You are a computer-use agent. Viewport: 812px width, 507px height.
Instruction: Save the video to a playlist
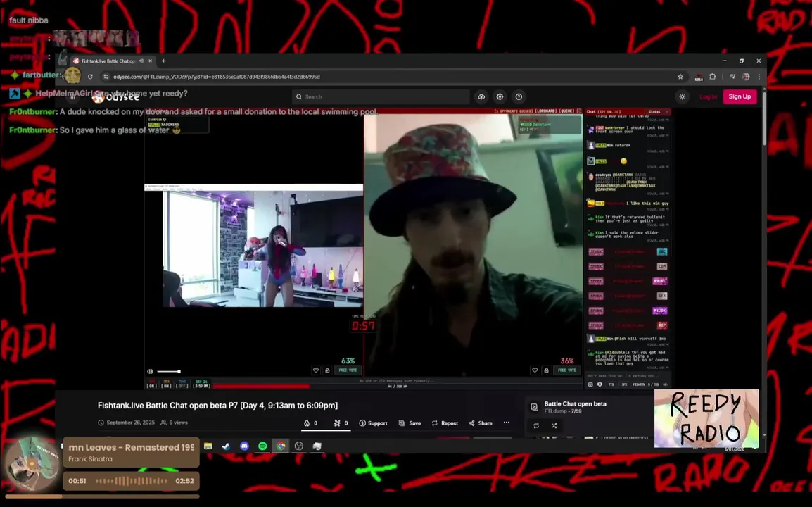pyautogui.click(x=410, y=423)
